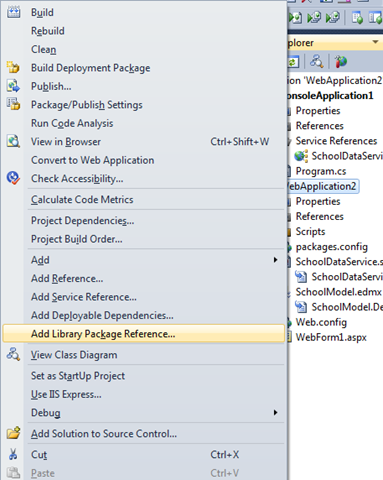Select the Scripts folder
This screenshot has width=383, height=480.
[310, 232]
